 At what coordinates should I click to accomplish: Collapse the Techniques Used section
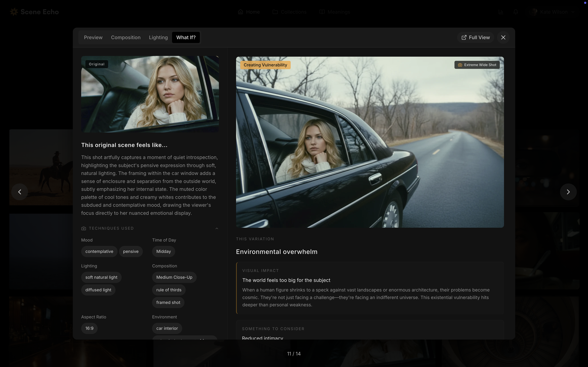click(x=217, y=228)
